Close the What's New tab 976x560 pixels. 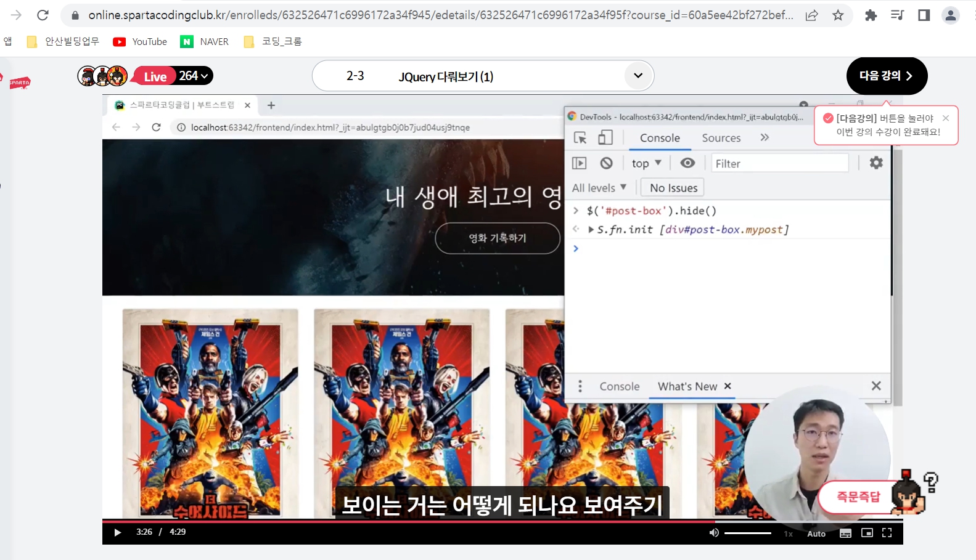point(728,386)
